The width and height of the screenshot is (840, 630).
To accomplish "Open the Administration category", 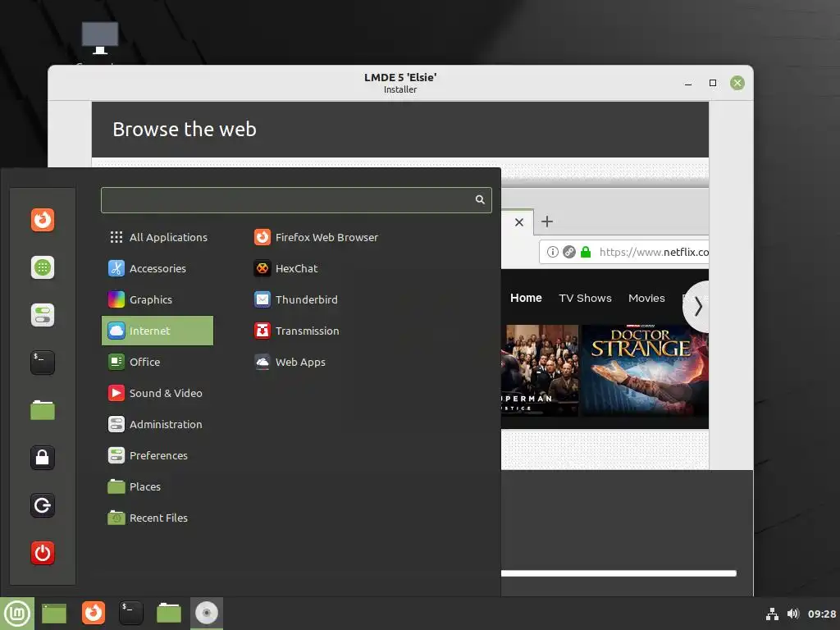I will 157,424.
